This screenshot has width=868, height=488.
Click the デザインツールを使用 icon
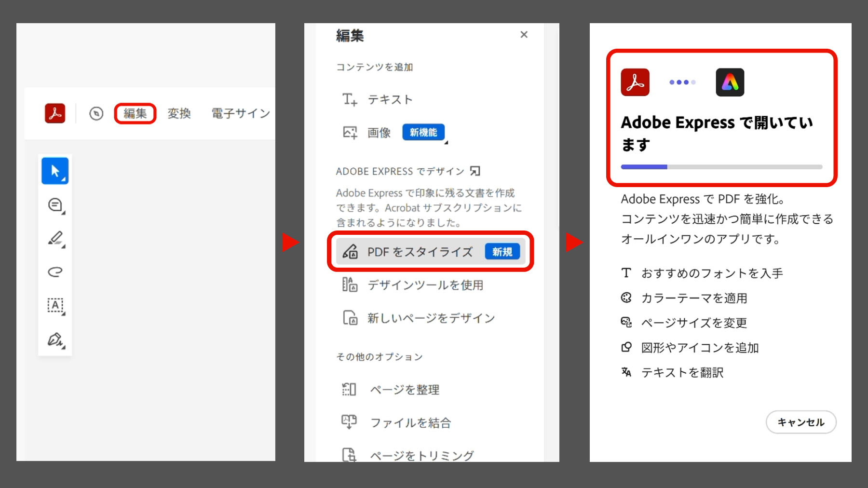[x=350, y=285]
